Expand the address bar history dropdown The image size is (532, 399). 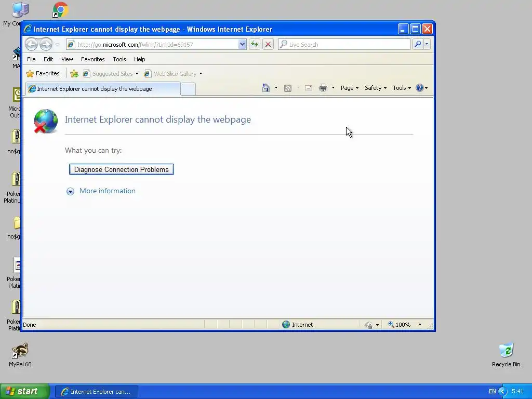242,44
